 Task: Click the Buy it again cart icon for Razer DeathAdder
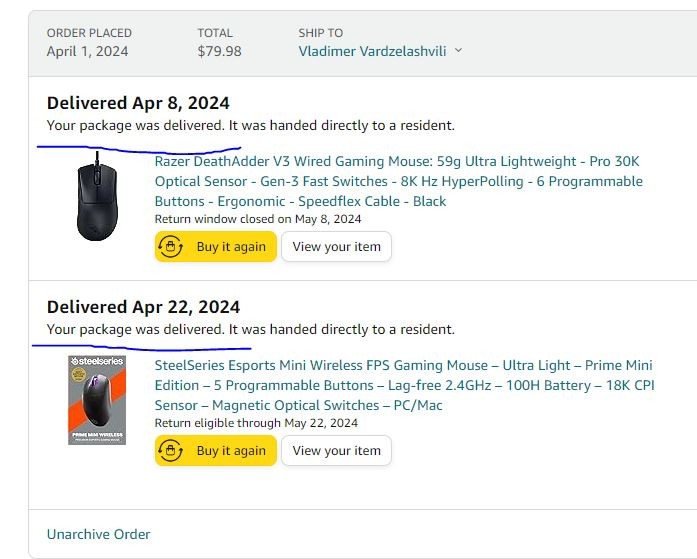170,247
